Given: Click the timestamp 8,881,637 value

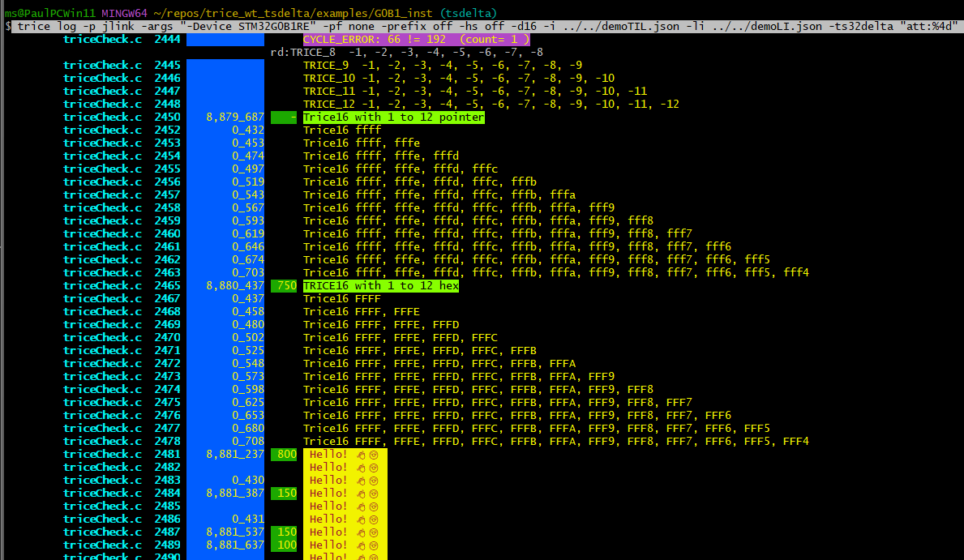Looking at the screenshot, I should [x=234, y=545].
